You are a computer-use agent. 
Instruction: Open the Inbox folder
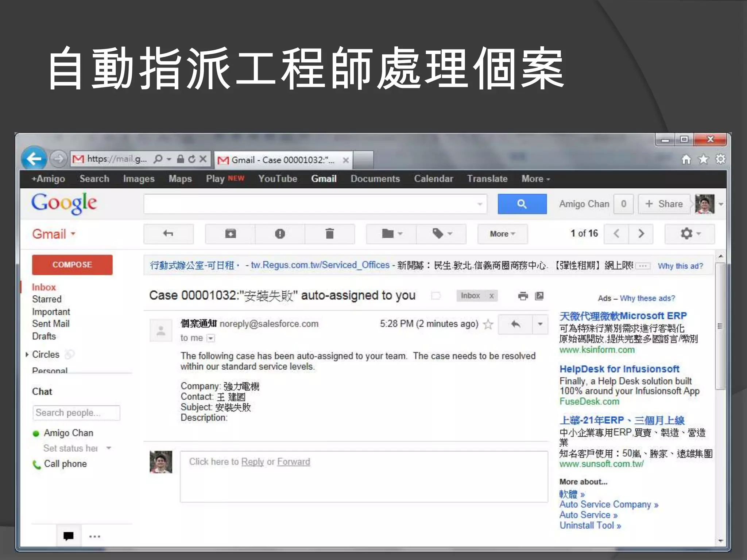pos(44,287)
